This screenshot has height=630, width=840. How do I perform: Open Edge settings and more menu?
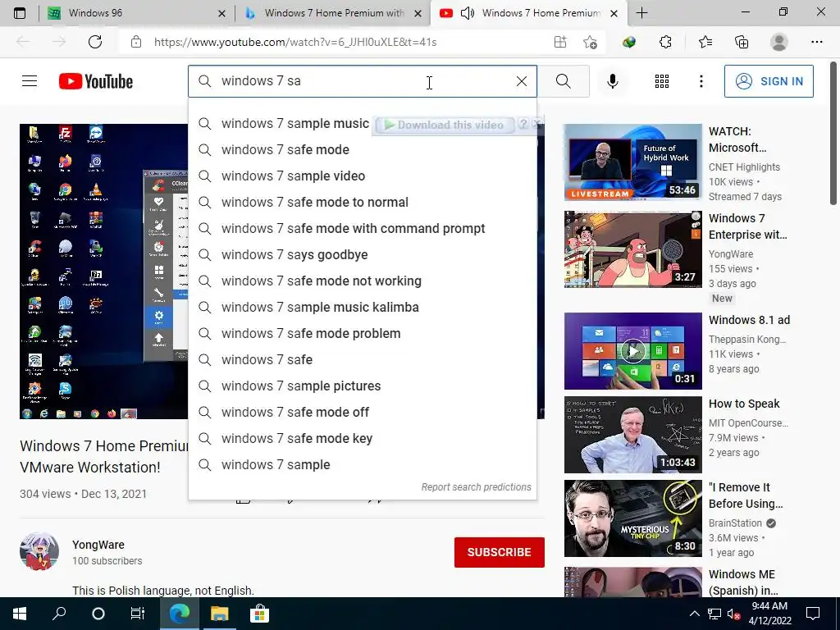coord(816,42)
